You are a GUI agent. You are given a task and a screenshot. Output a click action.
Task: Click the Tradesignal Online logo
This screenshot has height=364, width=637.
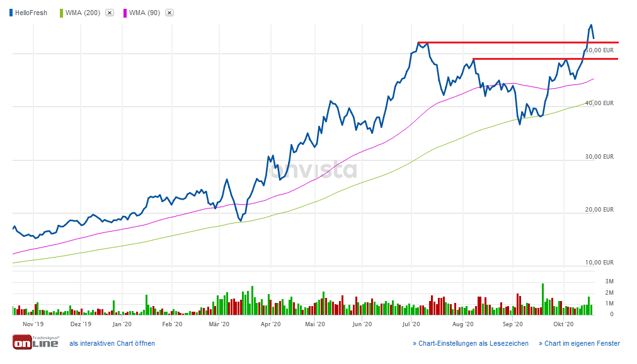(x=36, y=343)
